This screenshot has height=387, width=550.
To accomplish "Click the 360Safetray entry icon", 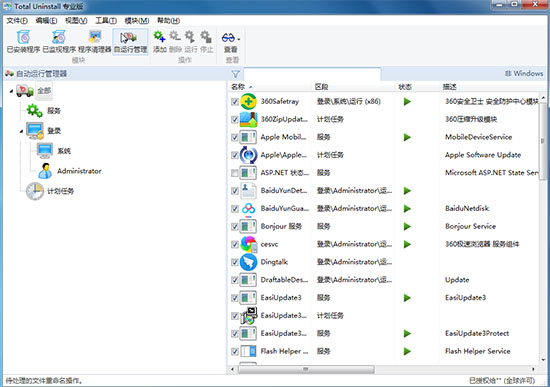I will 248,102.
